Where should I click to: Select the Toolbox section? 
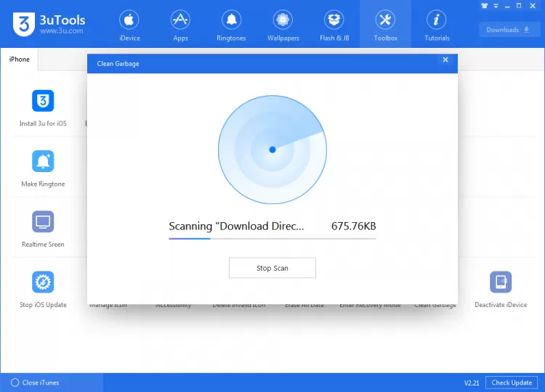point(385,25)
